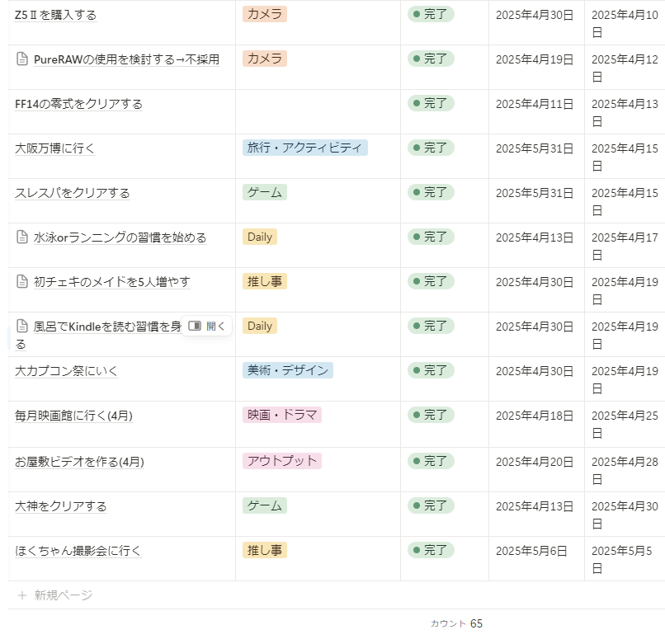This screenshot has height=644, width=665.
Task: Open the 大カプコン祭にいく page
Action: (66, 371)
